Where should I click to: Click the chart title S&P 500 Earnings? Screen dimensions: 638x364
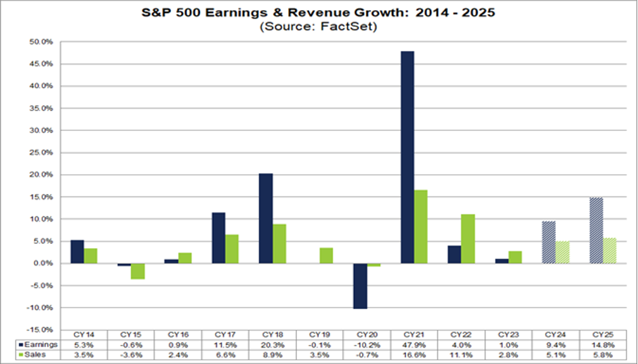pos(319,14)
